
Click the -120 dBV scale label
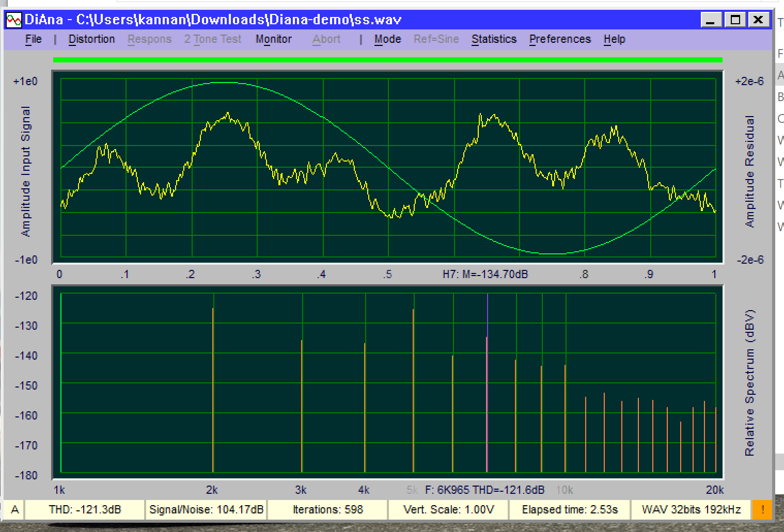(26, 296)
